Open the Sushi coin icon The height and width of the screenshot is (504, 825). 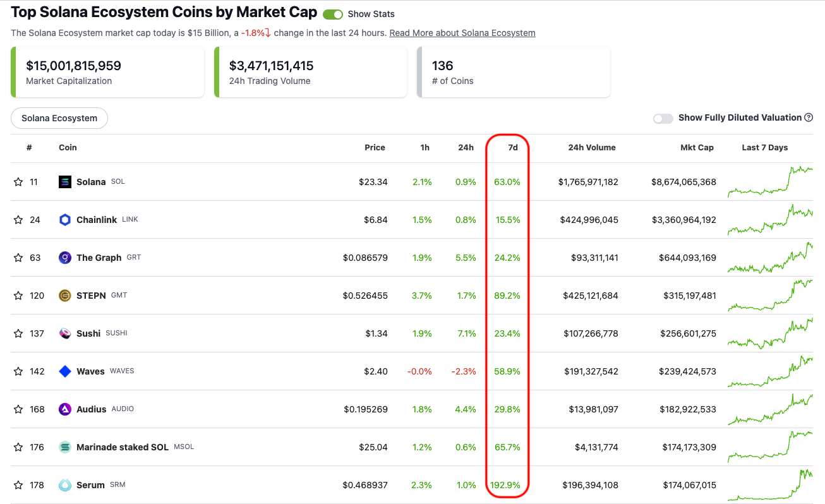(x=65, y=333)
